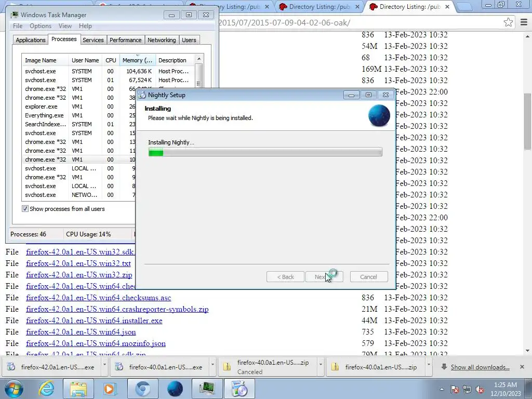Expand completed firefox-40.0a1 zip download arrow
Screen dimensions: 532x399
coord(429,365)
